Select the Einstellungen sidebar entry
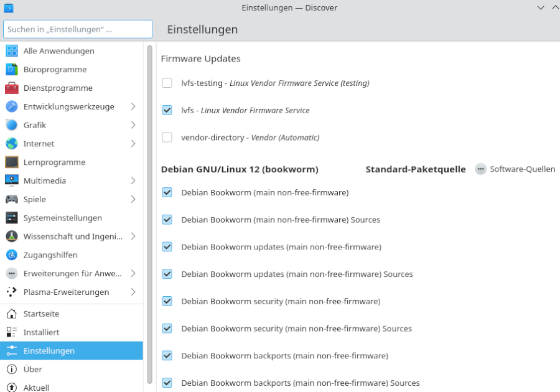Viewport: 560px width, 392px height. tap(72, 351)
